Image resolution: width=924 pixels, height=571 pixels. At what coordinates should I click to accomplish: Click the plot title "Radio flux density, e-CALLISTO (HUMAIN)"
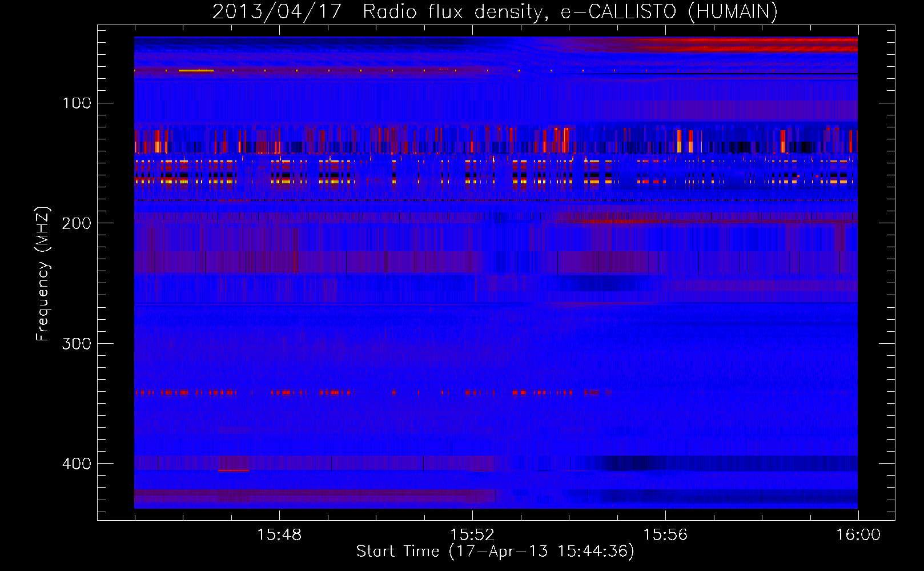(570, 11)
